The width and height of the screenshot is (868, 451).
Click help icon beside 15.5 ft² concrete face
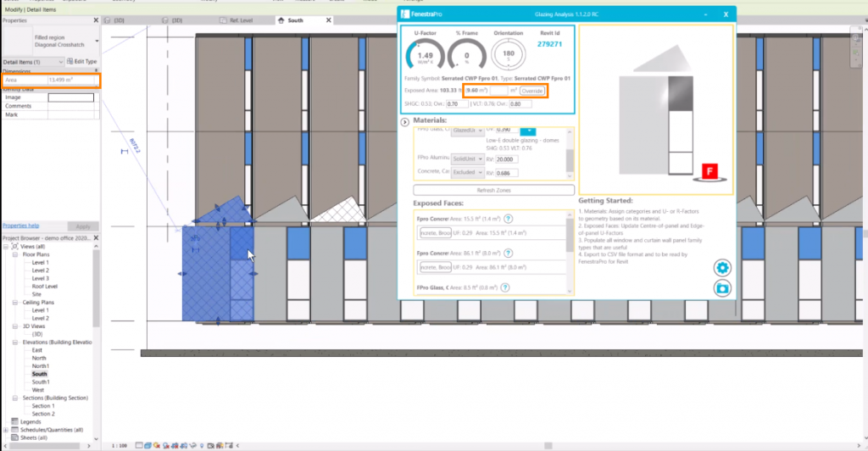[x=509, y=219]
